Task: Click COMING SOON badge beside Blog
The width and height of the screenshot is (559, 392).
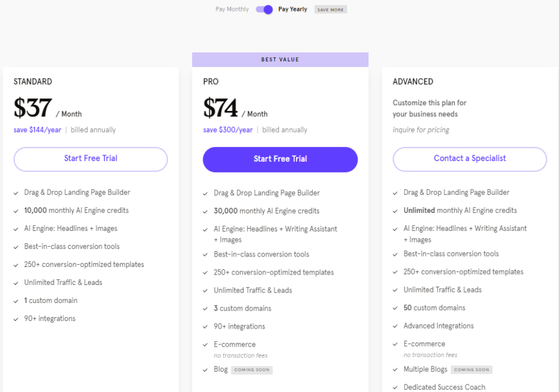Action: [x=252, y=370]
